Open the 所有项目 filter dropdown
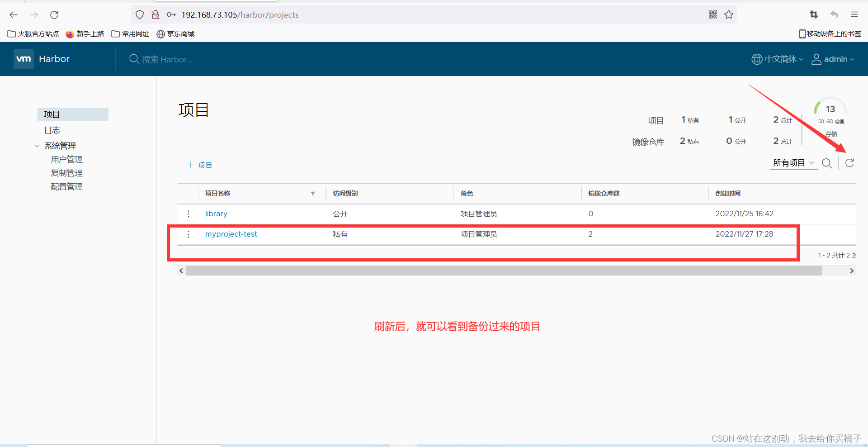 click(793, 163)
